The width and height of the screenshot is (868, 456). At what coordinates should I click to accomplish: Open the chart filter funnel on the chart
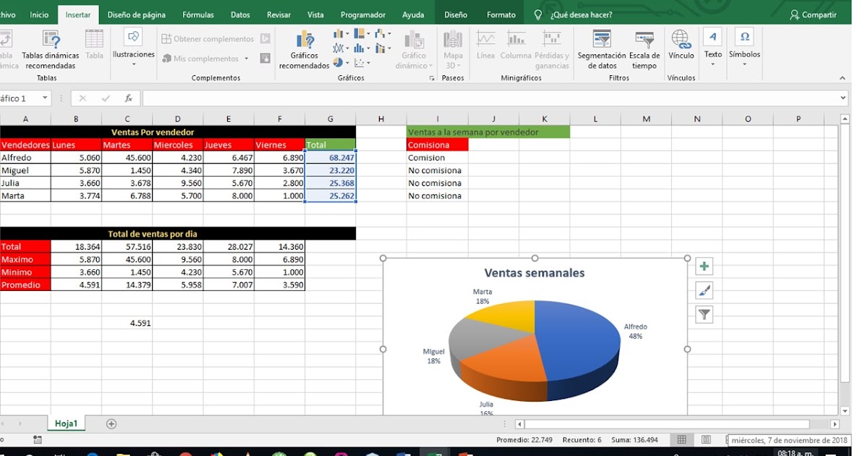703,314
